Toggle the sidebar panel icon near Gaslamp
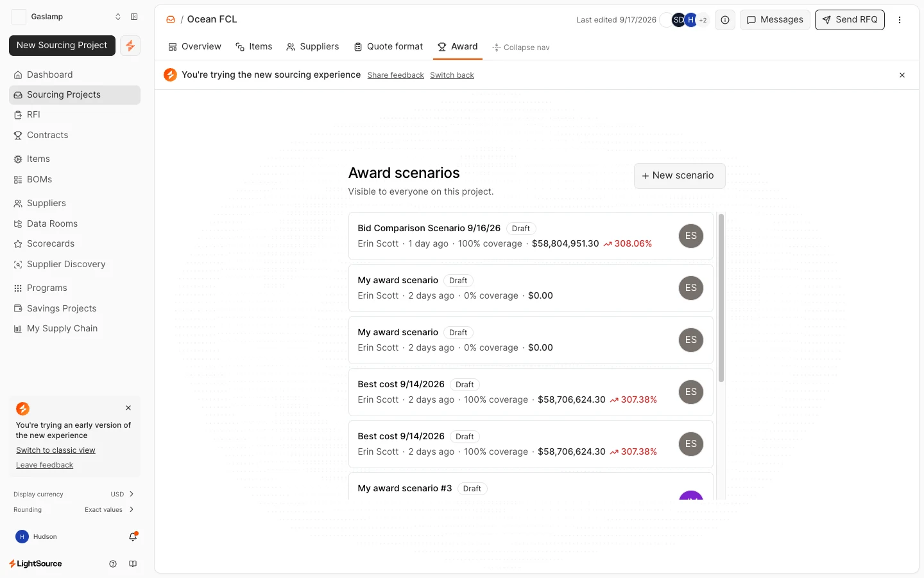This screenshot has height=578, width=924. click(x=134, y=17)
